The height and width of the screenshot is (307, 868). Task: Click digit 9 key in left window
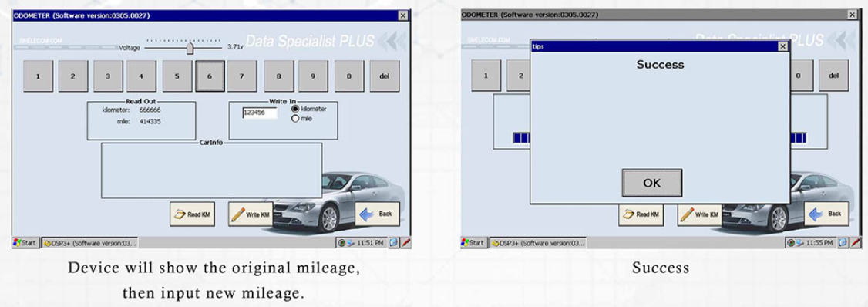click(x=313, y=76)
